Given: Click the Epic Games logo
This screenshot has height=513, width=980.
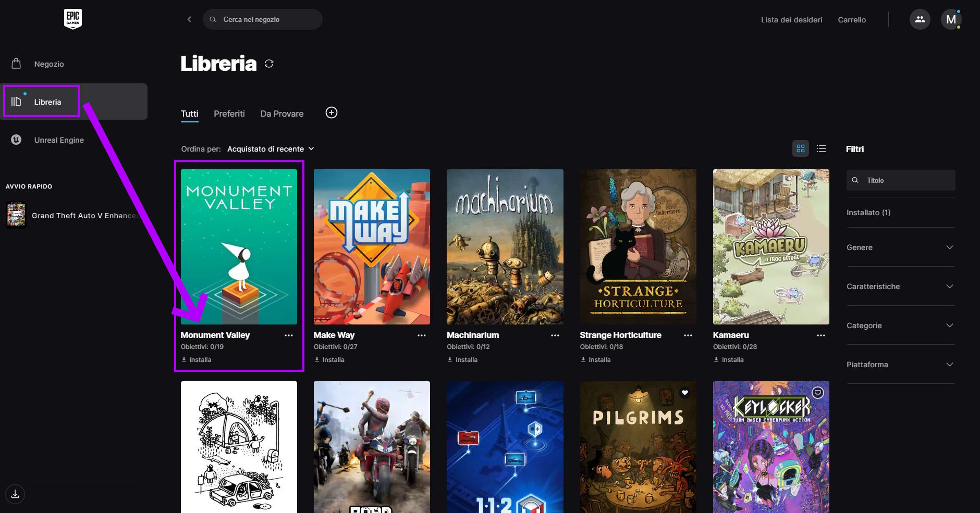Looking at the screenshot, I should pos(73,19).
